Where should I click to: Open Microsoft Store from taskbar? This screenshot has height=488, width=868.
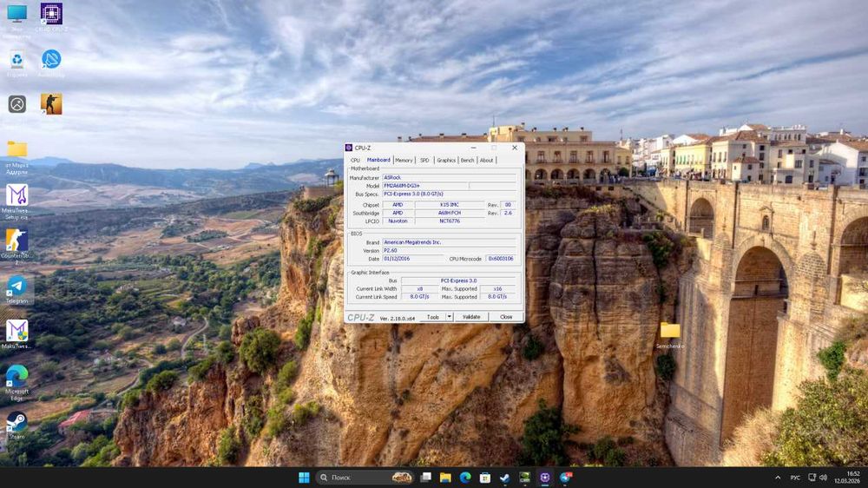tap(485, 478)
